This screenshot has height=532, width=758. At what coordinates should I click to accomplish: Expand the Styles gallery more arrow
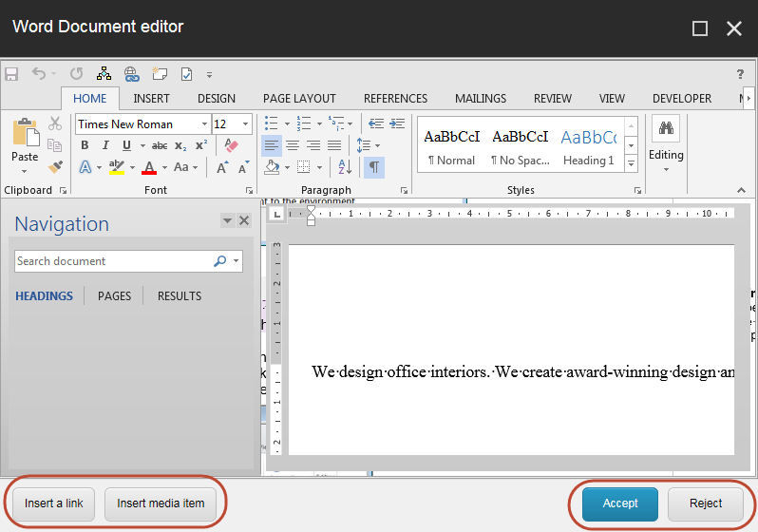pos(631,163)
